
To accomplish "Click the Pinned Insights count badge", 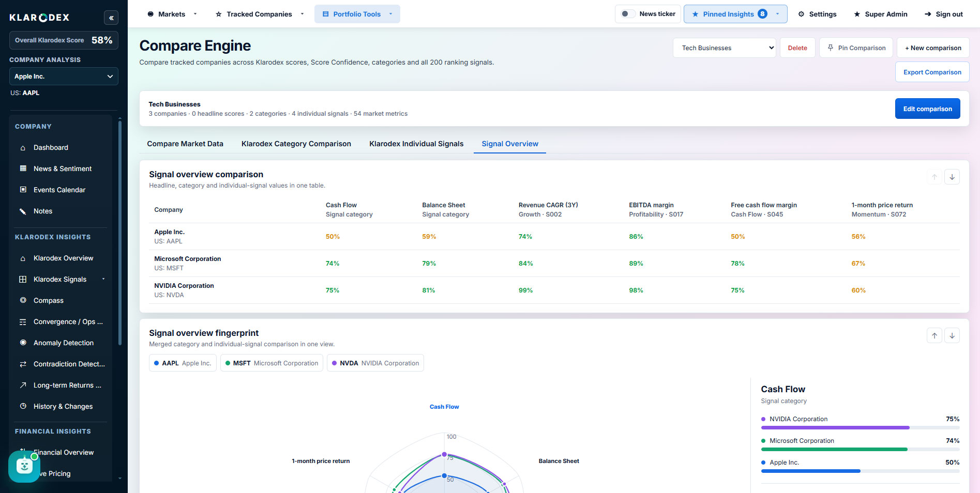I will (x=762, y=14).
